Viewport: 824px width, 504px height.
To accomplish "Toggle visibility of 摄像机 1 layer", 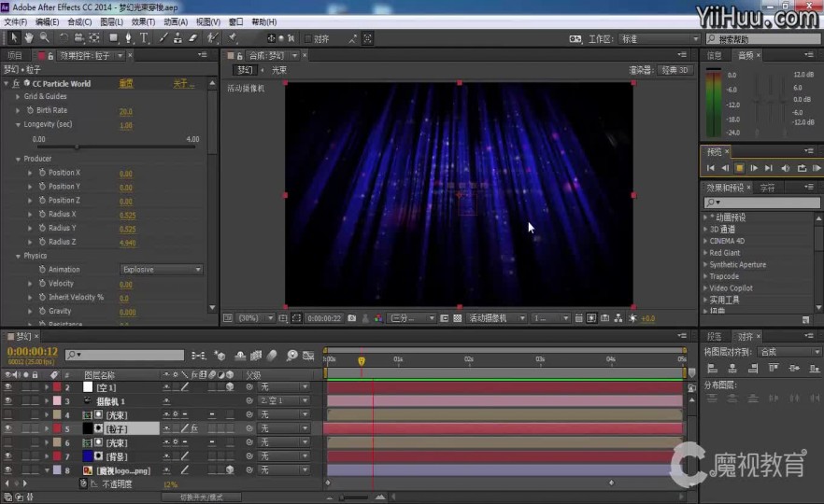I will pyautogui.click(x=7, y=400).
